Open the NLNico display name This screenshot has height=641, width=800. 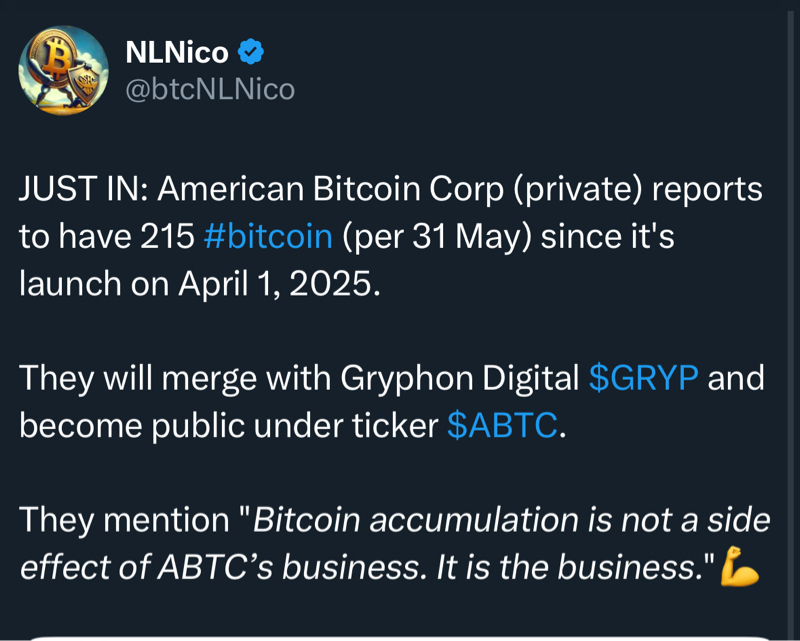(176, 52)
